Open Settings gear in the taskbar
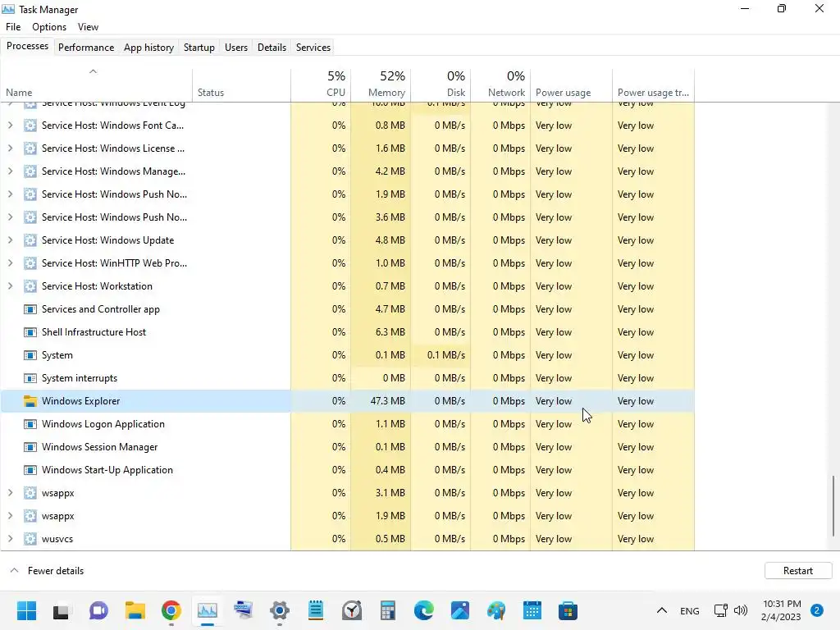 click(x=280, y=610)
